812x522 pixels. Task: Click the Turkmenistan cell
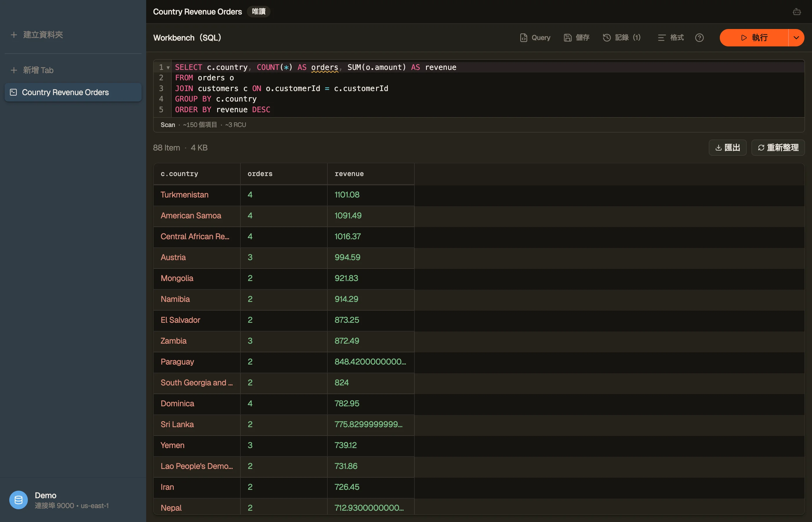click(197, 195)
